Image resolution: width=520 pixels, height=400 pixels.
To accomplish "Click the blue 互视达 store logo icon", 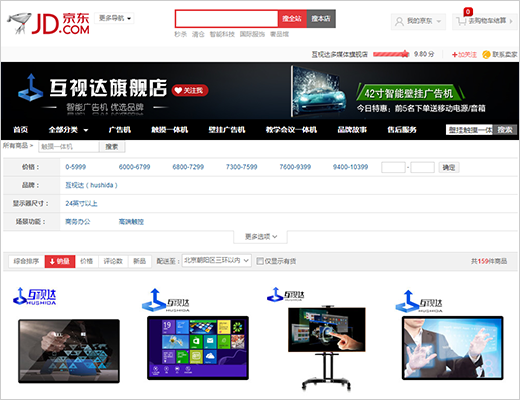I will coord(30,87).
